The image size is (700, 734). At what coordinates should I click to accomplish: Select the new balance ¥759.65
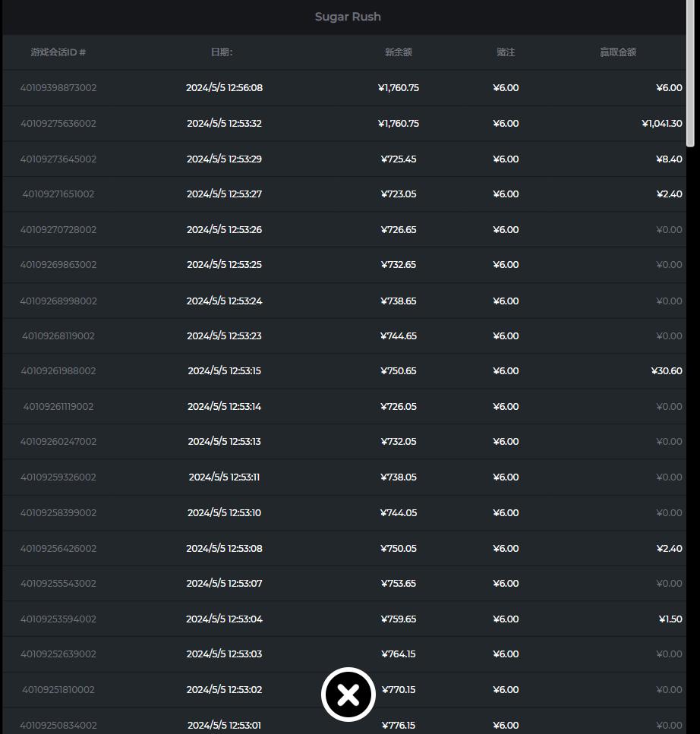click(399, 619)
